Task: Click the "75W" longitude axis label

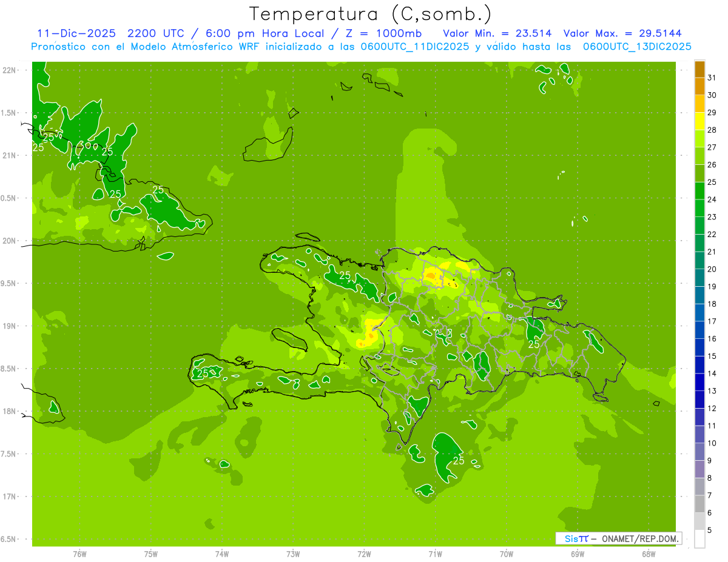Action: pyautogui.click(x=151, y=554)
